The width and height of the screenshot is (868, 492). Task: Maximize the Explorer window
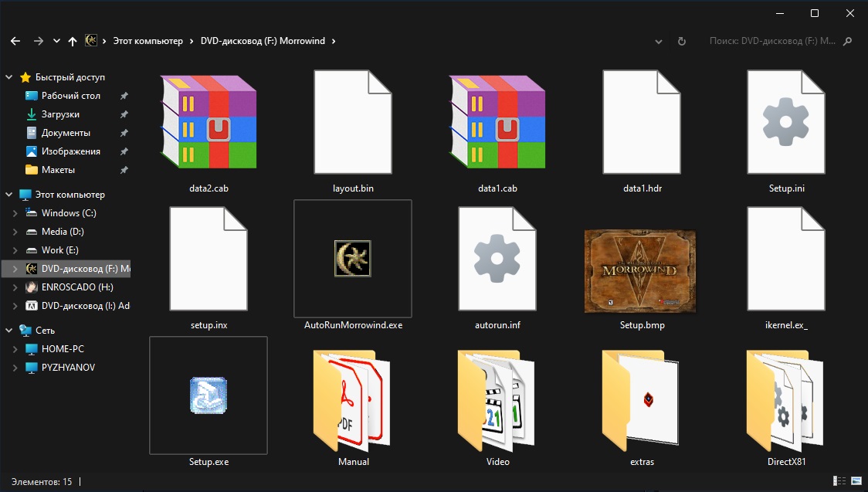click(814, 13)
